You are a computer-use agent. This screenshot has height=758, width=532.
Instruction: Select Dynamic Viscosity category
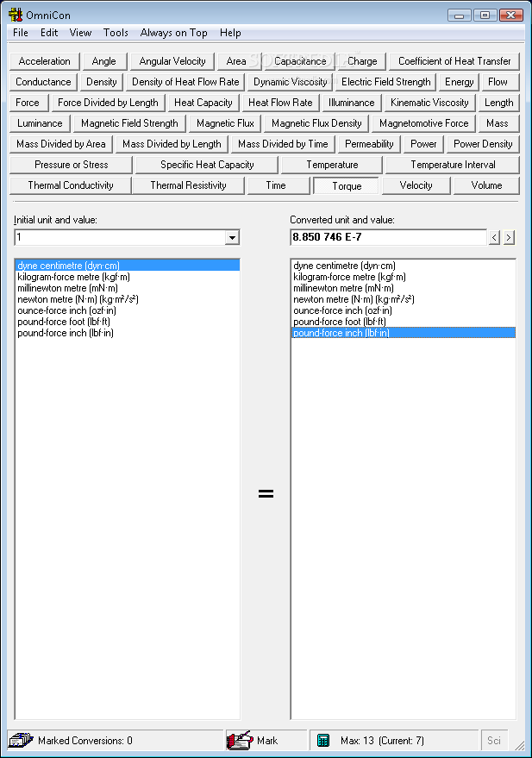click(x=290, y=82)
